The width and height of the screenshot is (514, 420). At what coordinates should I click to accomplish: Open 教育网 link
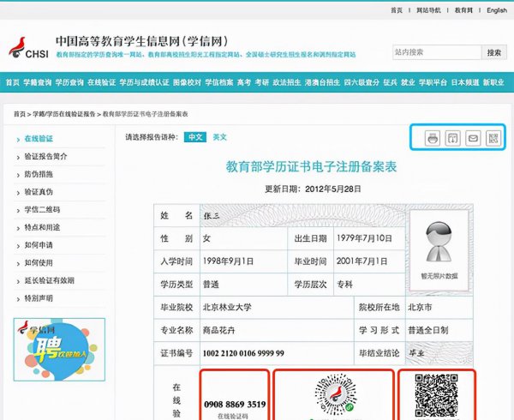click(x=463, y=10)
